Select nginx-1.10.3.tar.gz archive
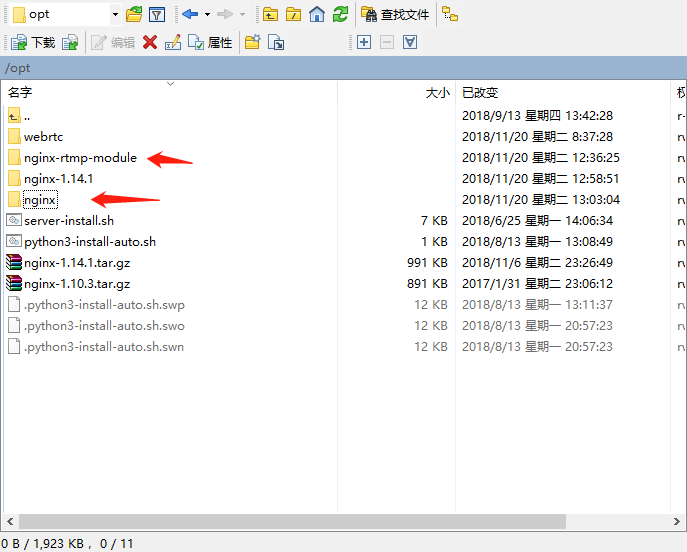Viewport: 687px width, 552px height. tap(68, 284)
